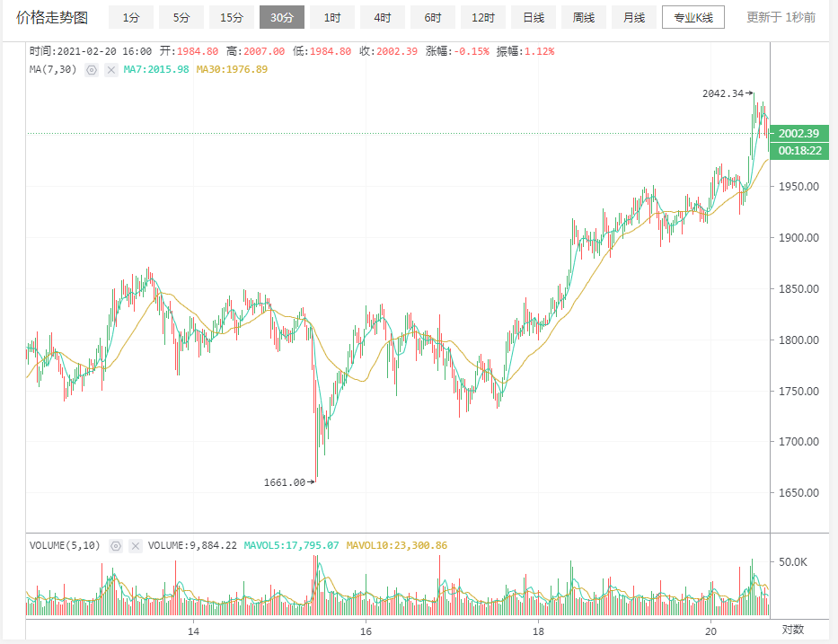Switch to 1时 hourly chart

point(332,17)
